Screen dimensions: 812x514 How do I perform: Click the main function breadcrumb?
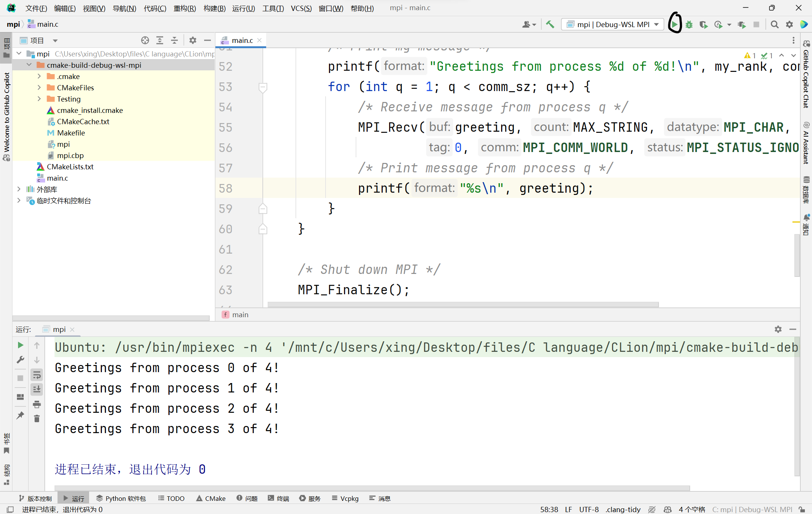click(236, 315)
